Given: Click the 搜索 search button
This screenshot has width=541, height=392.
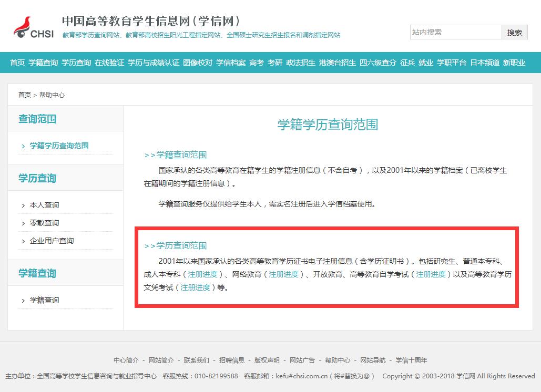Looking at the screenshot, I should [x=514, y=32].
